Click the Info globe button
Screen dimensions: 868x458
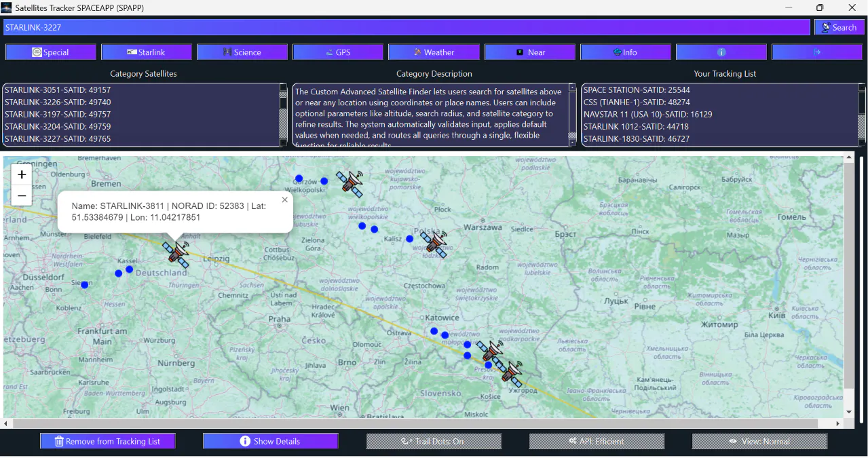[x=626, y=52]
